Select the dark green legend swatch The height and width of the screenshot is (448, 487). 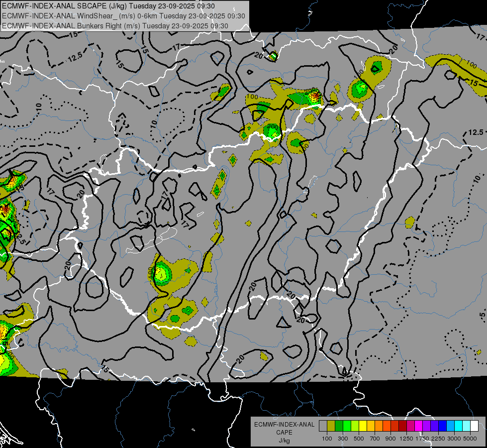click(339, 426)
